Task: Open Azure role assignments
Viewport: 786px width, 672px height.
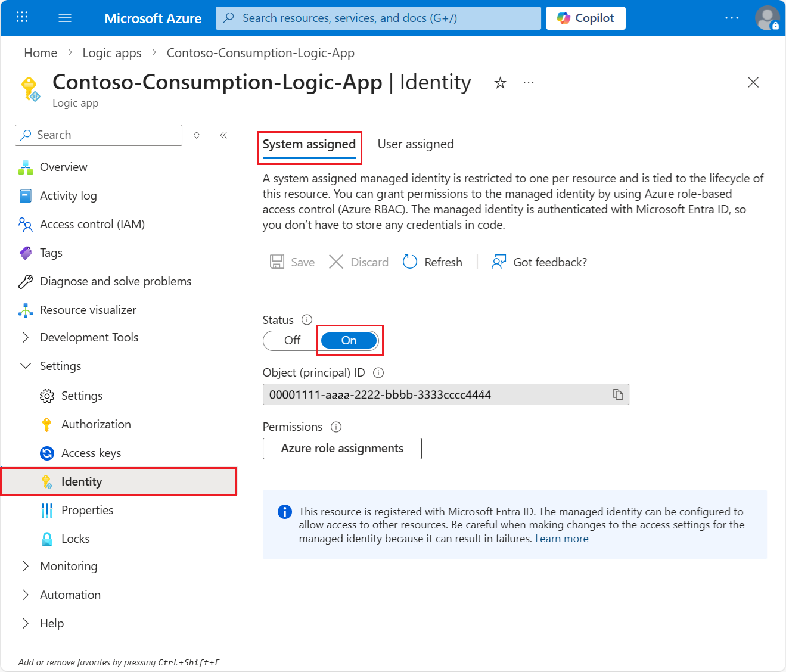Action: (341, 448)
